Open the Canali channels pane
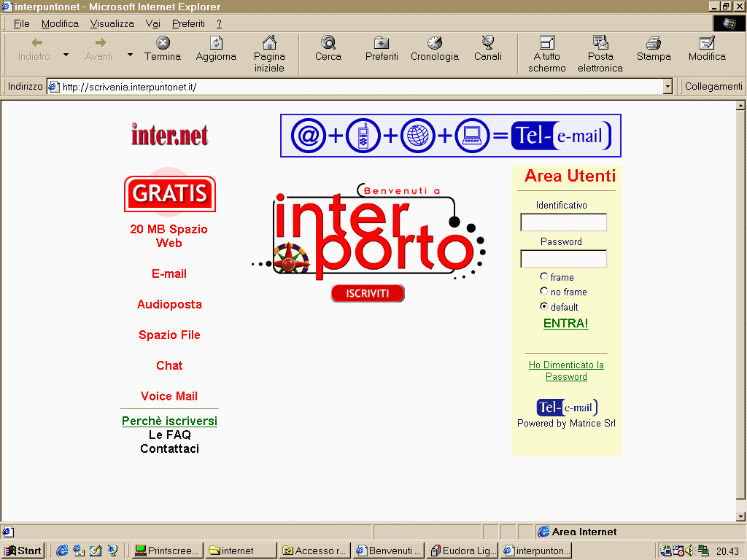This screenshot has width=747, height=560. point(488,50)
